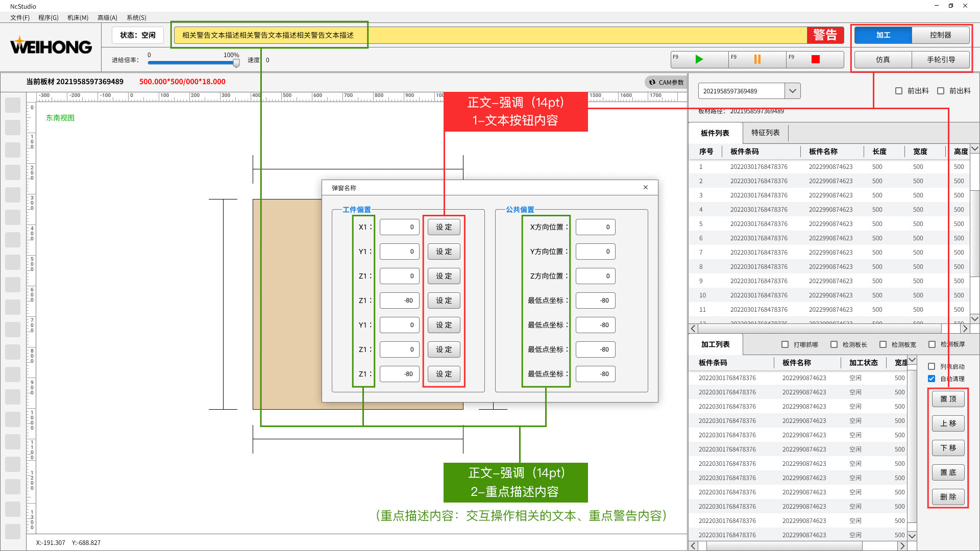Viewport: 980px width, 551px height.
Task: Click the red 警告 badge
Action: pos(825,35)
